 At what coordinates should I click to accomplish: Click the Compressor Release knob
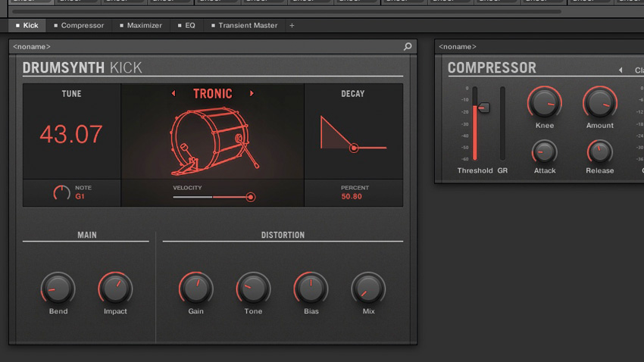click(599, 153)
